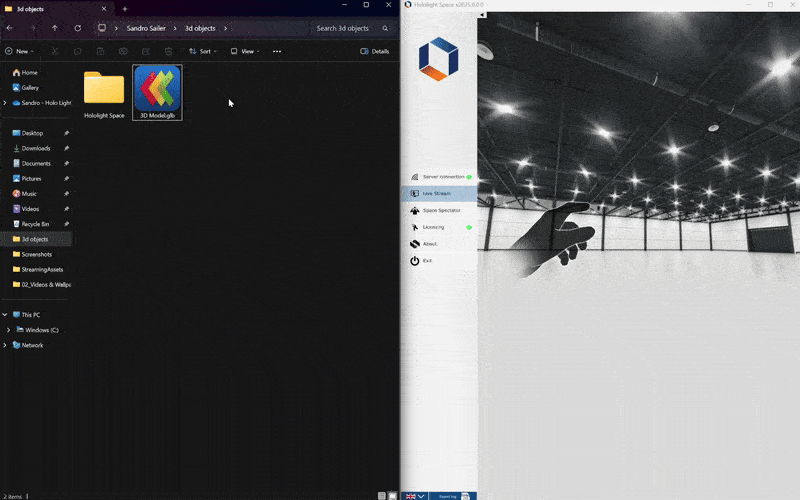Expand the chevron after 3d objects breadcrumb
The width and height of the screenshot is (800, 500).
(225, 28)
